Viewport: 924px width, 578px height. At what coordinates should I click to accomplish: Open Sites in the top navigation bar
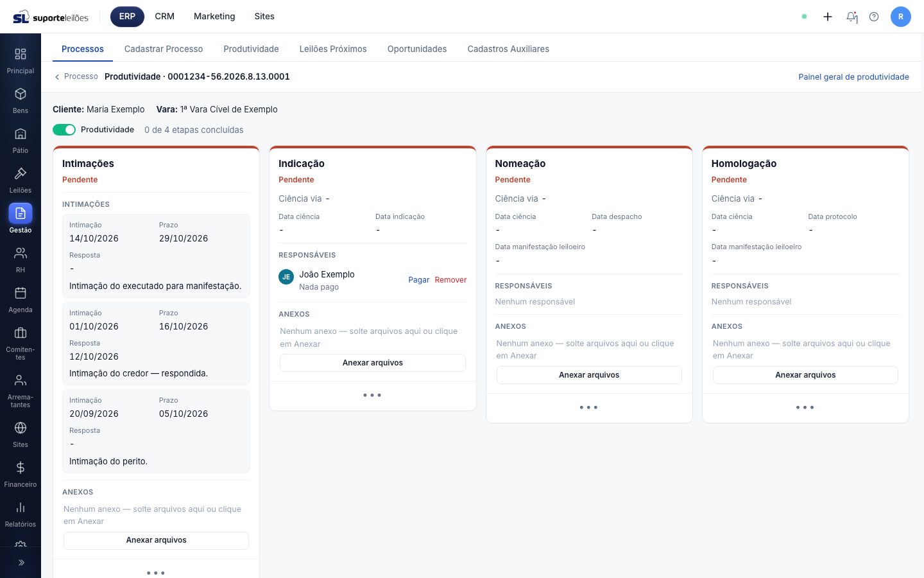point(264,17)
